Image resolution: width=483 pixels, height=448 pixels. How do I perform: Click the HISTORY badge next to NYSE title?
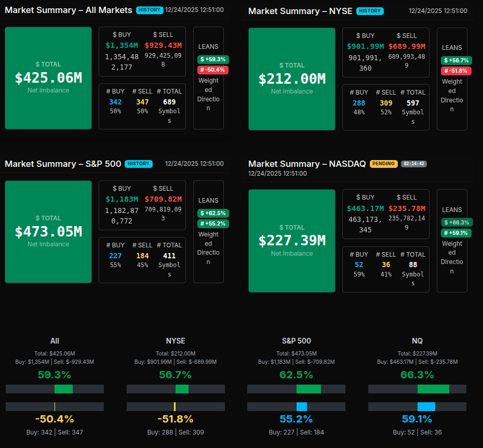(370, 11)
